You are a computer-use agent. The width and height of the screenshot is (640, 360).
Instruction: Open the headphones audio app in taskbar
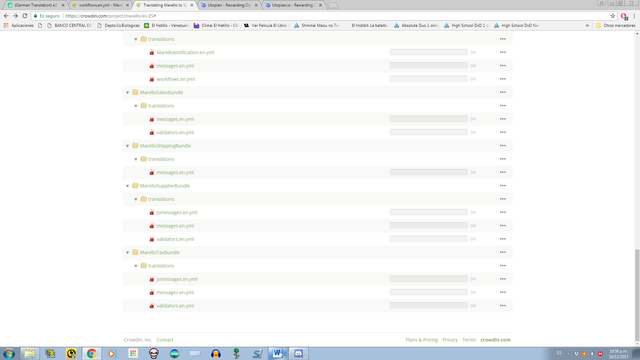pyautogui.click(x=216, y=353)
